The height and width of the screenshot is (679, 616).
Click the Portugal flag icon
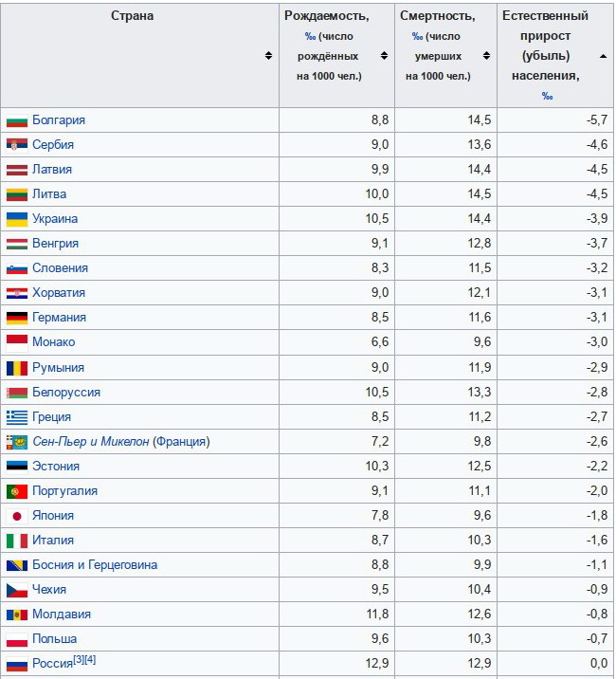click(x=17, y=491)
